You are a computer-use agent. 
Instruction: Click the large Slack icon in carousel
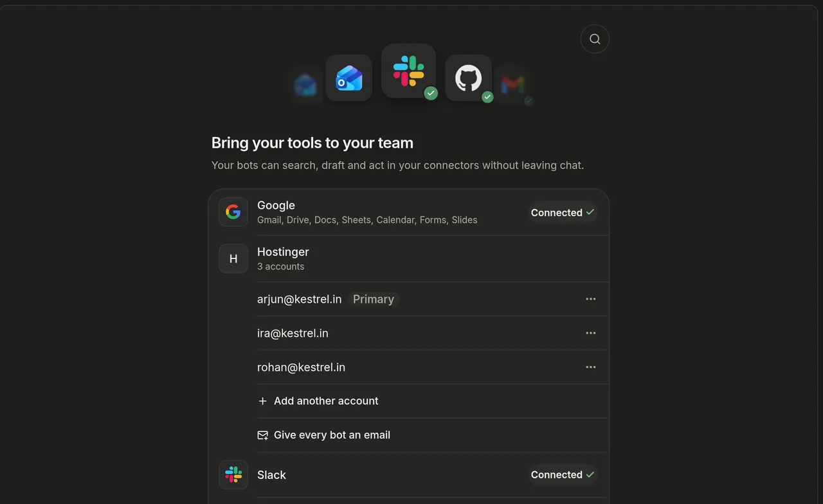coord(408,71)
